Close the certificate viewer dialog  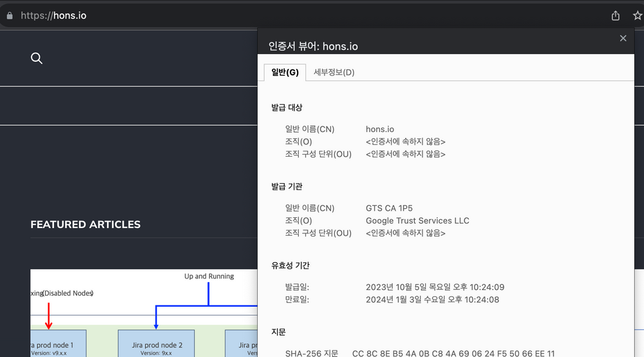(x=623, y=38)
